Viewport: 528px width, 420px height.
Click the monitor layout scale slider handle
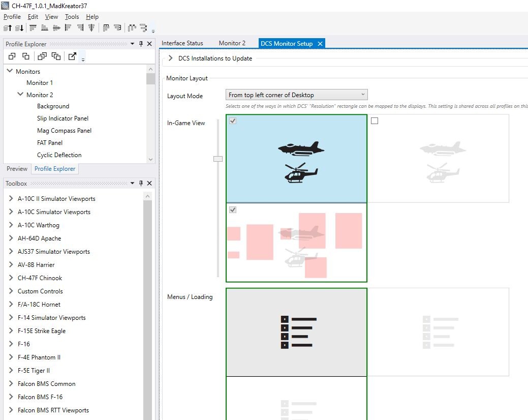click(218, 159)
